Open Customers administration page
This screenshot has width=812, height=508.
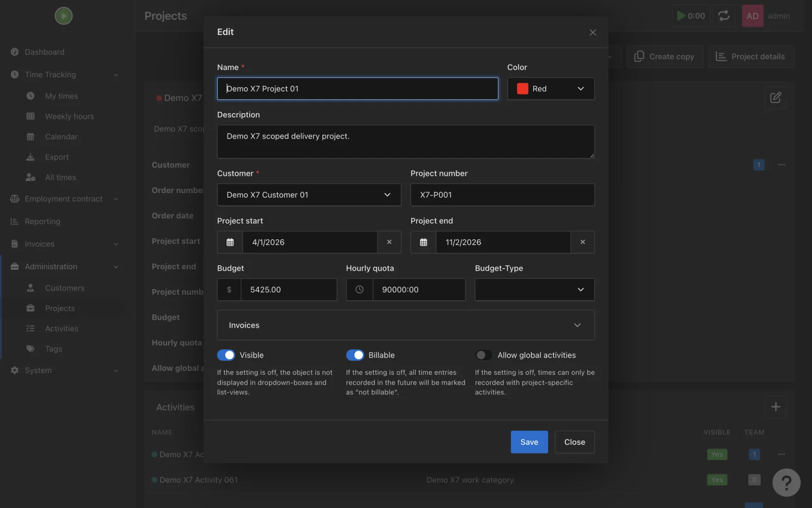click(x=64, y=288)
